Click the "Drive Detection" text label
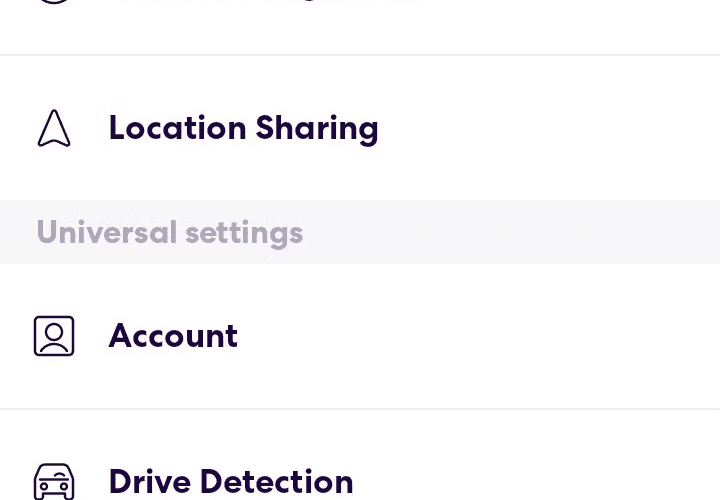This screenshot has width=720, height=500. coord(231,482)
